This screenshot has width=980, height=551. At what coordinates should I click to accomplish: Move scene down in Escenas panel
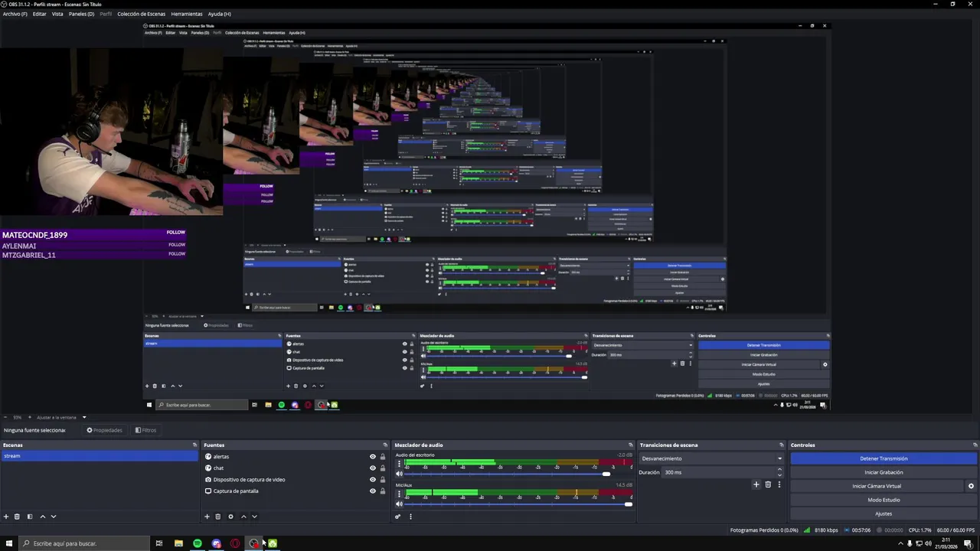(53, 517)
